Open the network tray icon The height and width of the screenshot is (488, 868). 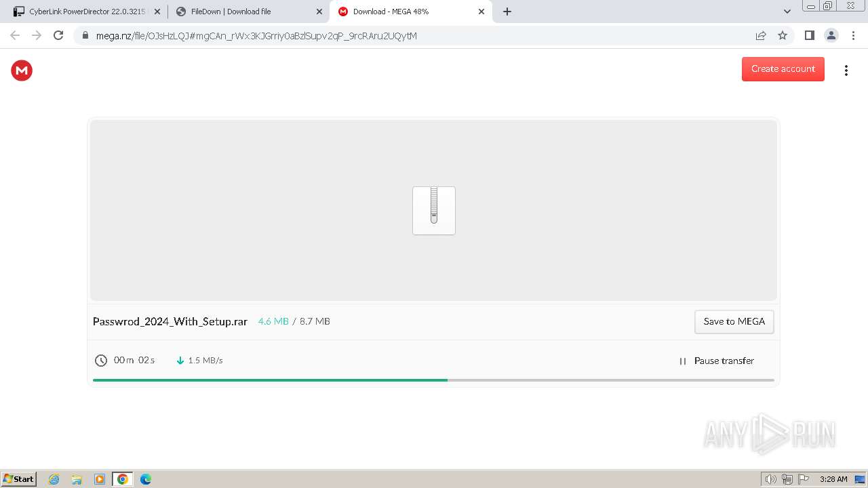point(787,479)
